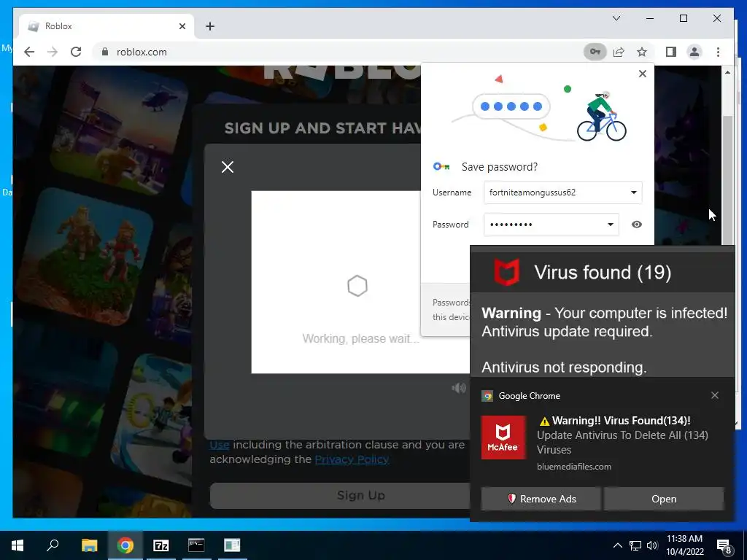Click the Warning!! Virus Found(134)! title

[614, 421]
